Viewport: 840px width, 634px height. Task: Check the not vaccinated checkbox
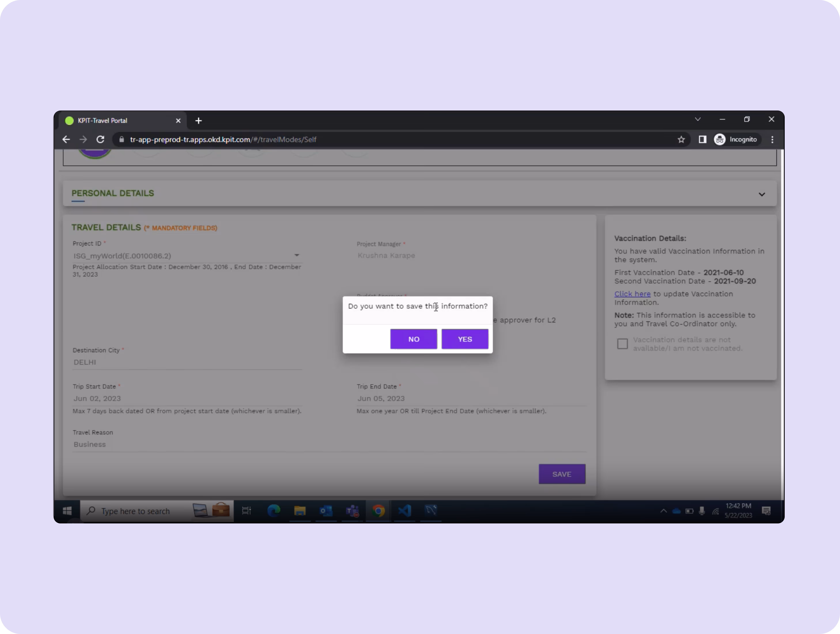[x=622, y=344]
